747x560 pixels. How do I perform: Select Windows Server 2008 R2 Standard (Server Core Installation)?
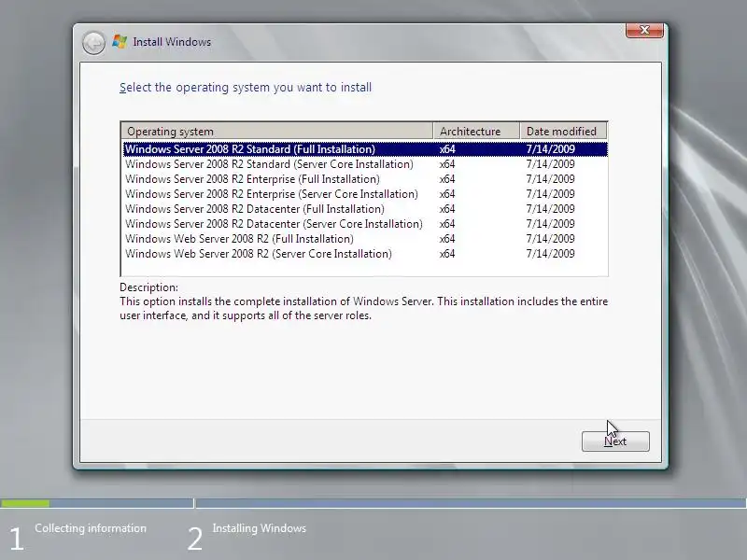point(365,164)
